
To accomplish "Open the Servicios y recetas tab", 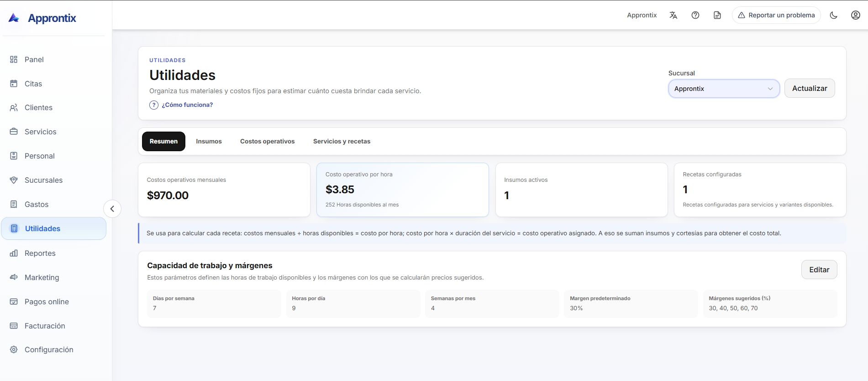I will coord(342,141).
